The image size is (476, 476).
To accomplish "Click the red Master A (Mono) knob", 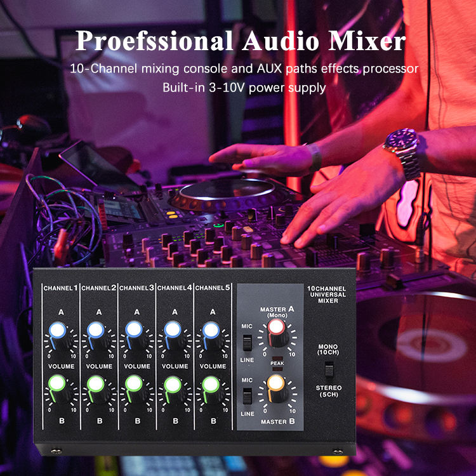I will 276,328.
